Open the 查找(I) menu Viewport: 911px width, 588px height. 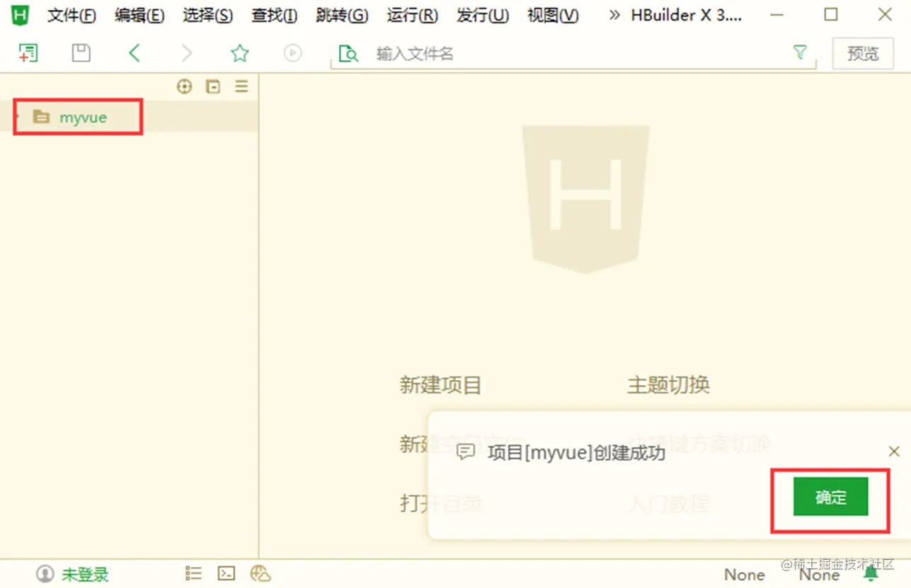pos(275,16)
